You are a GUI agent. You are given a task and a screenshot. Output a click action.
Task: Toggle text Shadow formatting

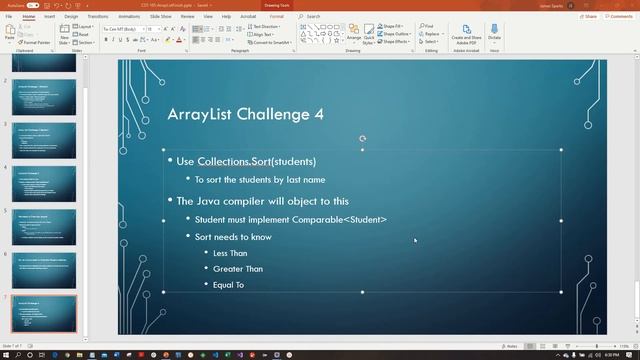click(x=128, y=40)
